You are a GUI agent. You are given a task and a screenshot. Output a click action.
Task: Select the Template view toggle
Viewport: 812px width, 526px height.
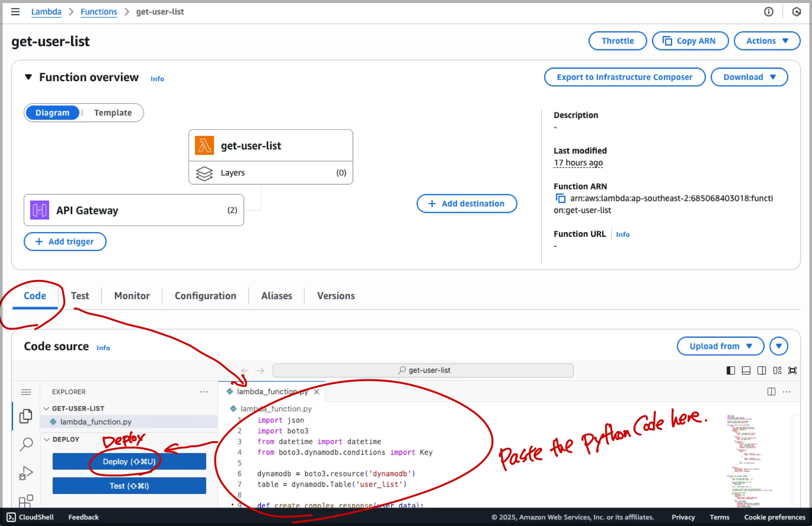pos(113,113)
